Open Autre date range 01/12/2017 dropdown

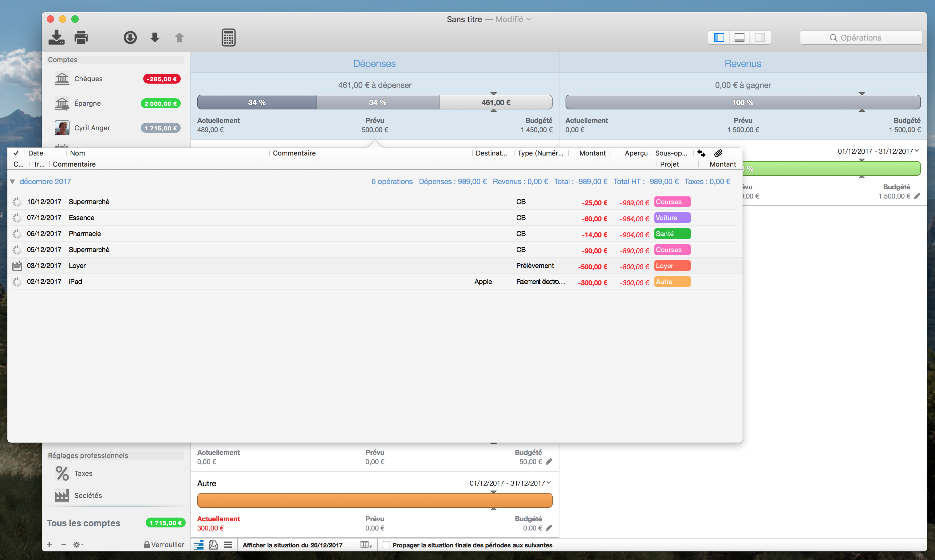click(510, 483)
